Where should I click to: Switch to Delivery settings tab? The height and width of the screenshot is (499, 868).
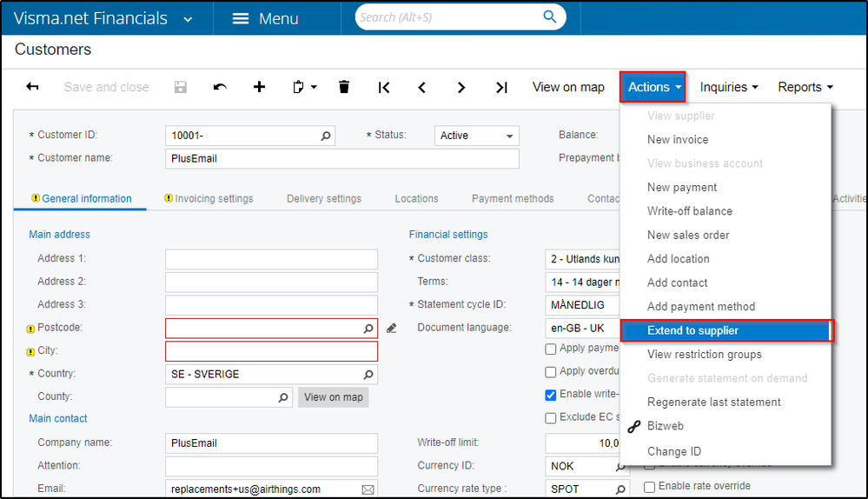[x=323, y=198]
